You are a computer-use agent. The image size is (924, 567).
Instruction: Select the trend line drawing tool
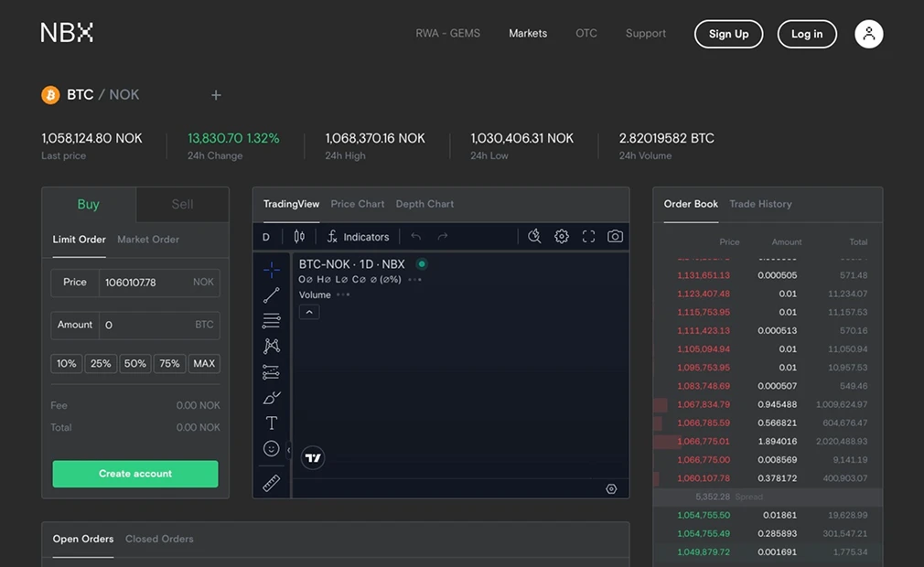click(x=272, y=295)
